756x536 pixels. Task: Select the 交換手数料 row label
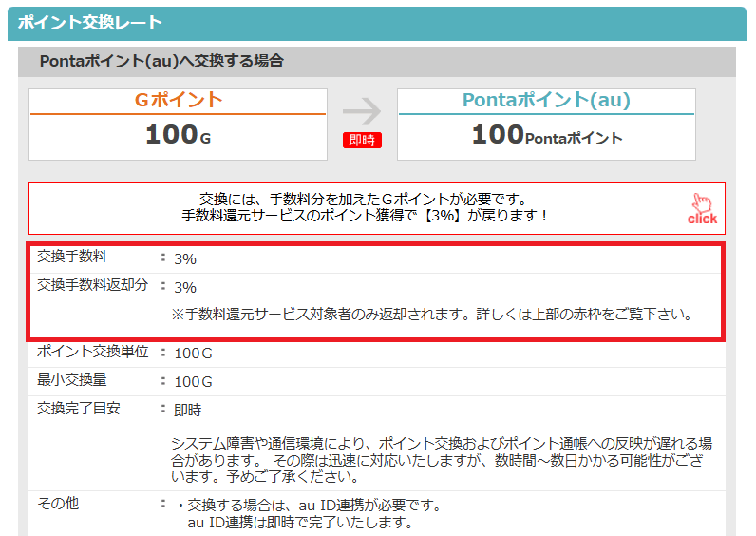(72, 257)
